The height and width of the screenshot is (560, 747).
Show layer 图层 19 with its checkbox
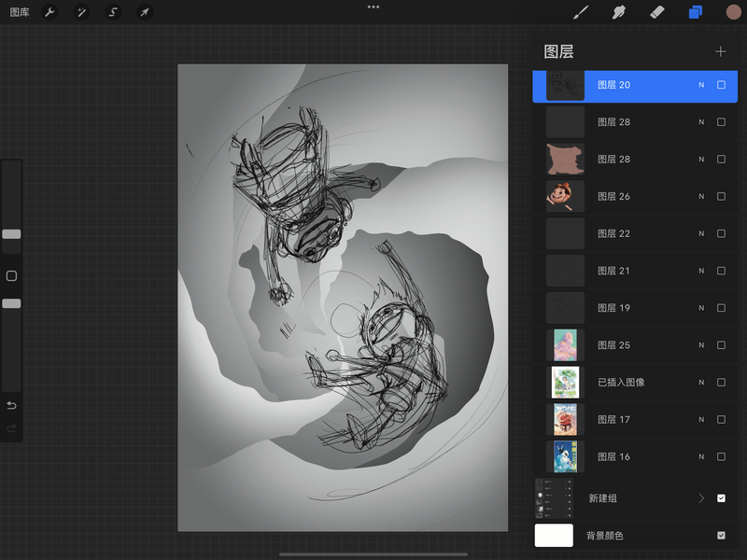tap(721, 308)
